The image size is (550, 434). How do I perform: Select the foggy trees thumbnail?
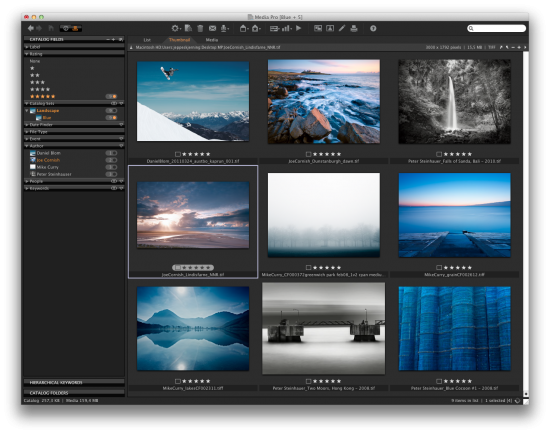tap(324, 215)
